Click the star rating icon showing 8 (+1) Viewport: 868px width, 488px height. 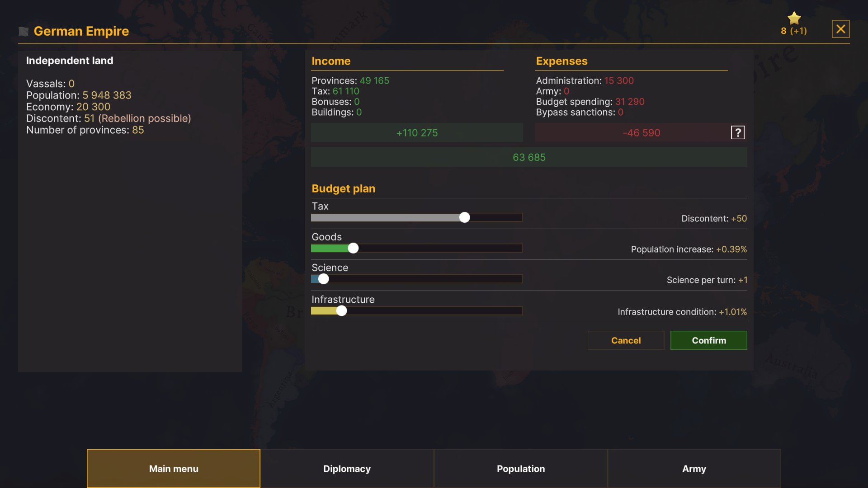pyautogui.click(x=794, y=18)
